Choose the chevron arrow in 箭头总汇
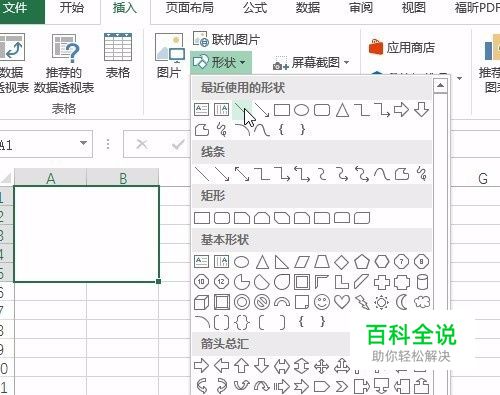The image size is (500, 395). pos(342,387)
